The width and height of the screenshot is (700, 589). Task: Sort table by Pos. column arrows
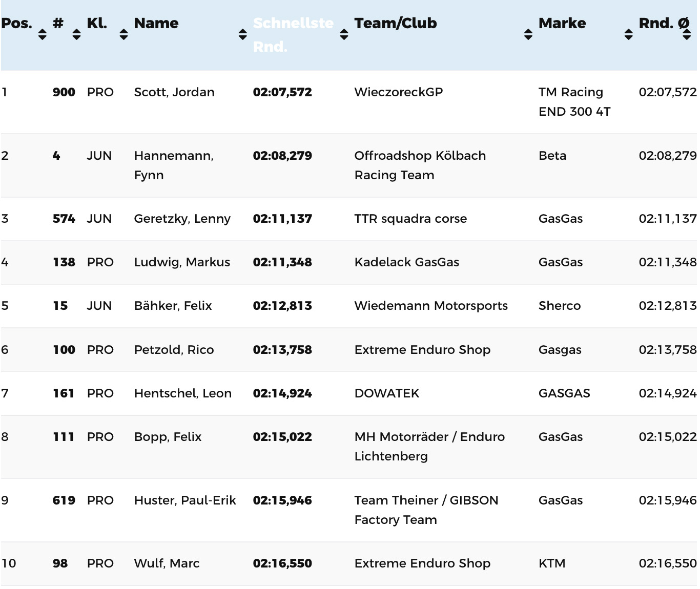43,34
